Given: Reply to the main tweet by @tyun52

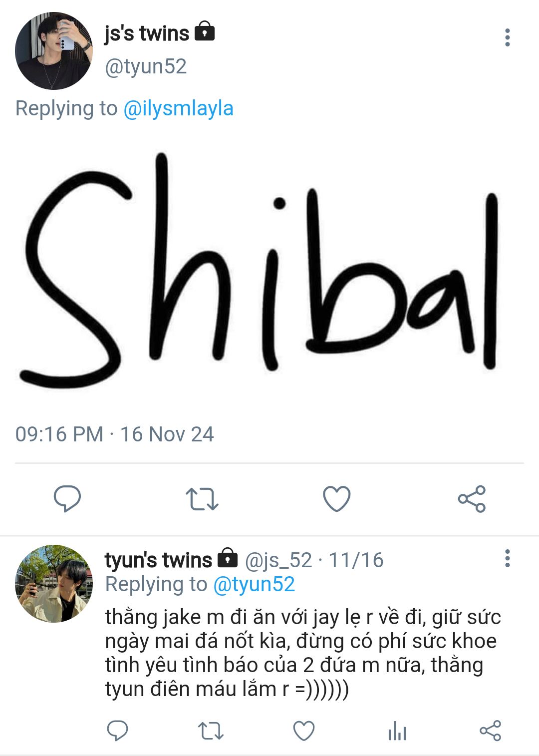Looking at the screenshot, I should pos(67,498).
